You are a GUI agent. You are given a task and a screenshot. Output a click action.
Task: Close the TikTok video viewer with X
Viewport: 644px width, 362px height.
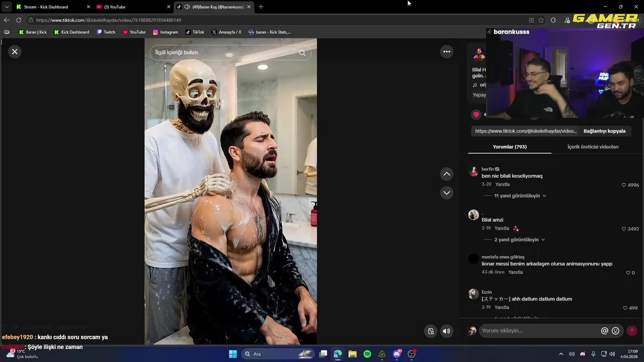coord(15,51)
